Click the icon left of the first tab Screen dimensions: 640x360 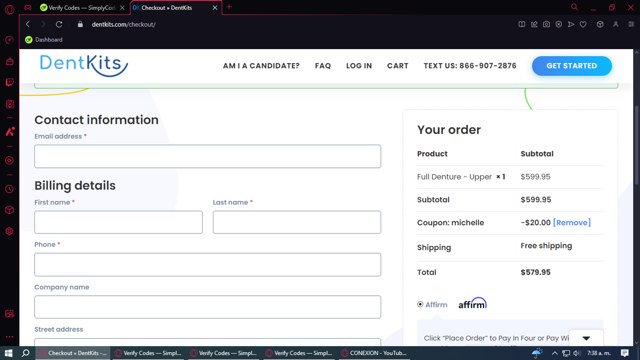(x=28, y=7)
